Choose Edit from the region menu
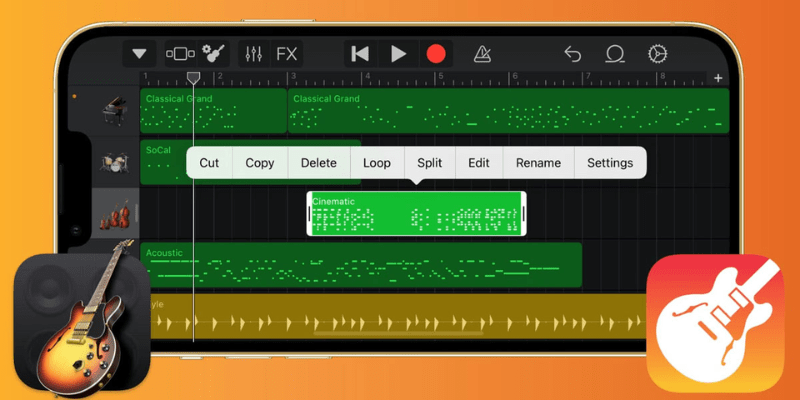Viewport: 800px width, 400px height. click(479, 163)
